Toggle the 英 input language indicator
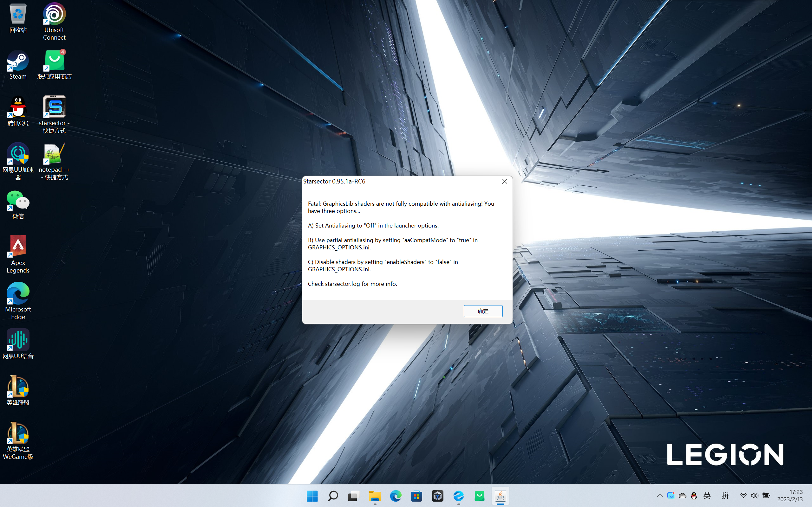812x507 pixels. [x=707, y=496]
